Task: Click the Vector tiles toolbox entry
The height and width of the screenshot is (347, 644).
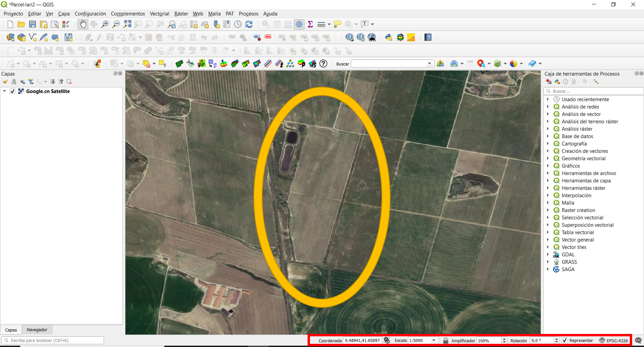Action: pos(574,247)
